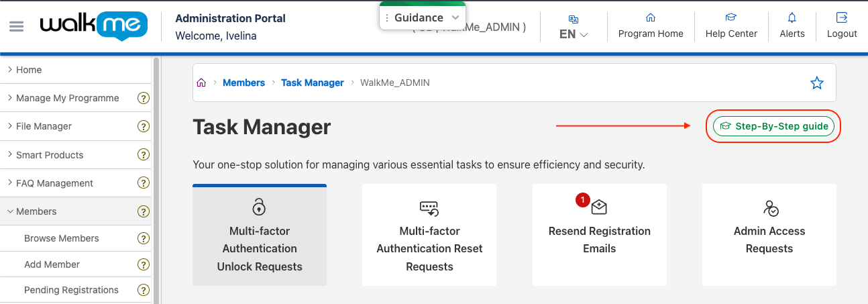View Alerts
The height and width of the screenshot is (304, 868).
pos(792,26)
